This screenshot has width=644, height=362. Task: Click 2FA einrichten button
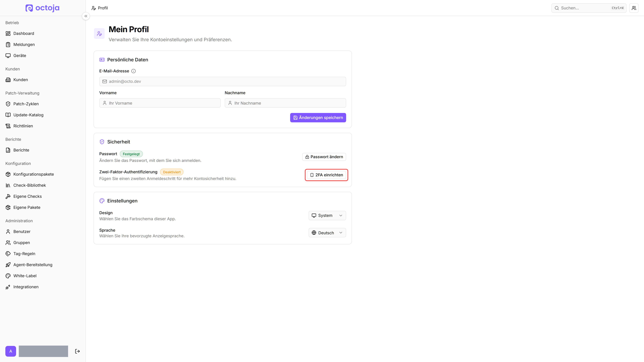327,175
